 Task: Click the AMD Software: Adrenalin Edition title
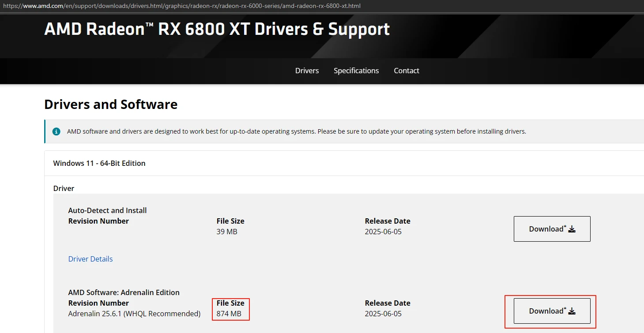point(124,292)
